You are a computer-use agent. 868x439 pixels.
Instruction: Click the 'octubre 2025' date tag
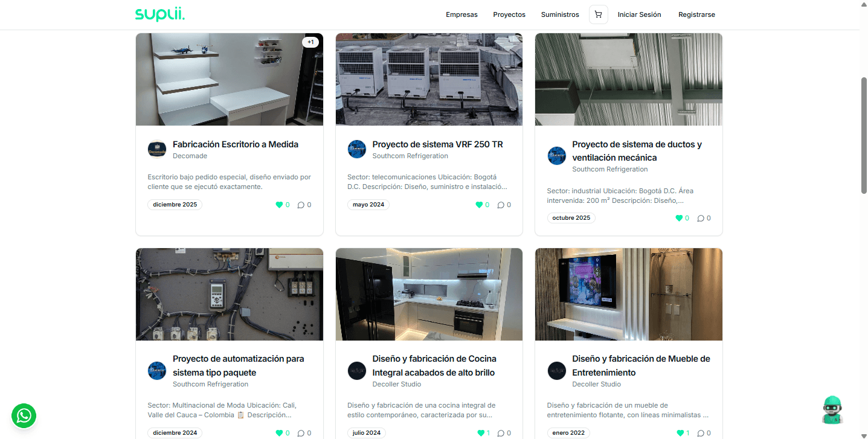click(x=571, y=218)
